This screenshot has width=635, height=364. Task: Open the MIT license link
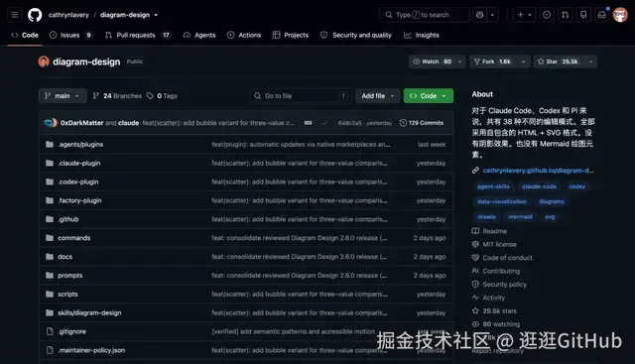click(494, 244)
